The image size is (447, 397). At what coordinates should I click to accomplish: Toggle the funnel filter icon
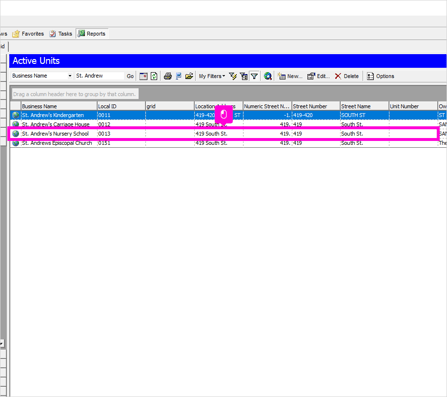click(x=254, y=76)
